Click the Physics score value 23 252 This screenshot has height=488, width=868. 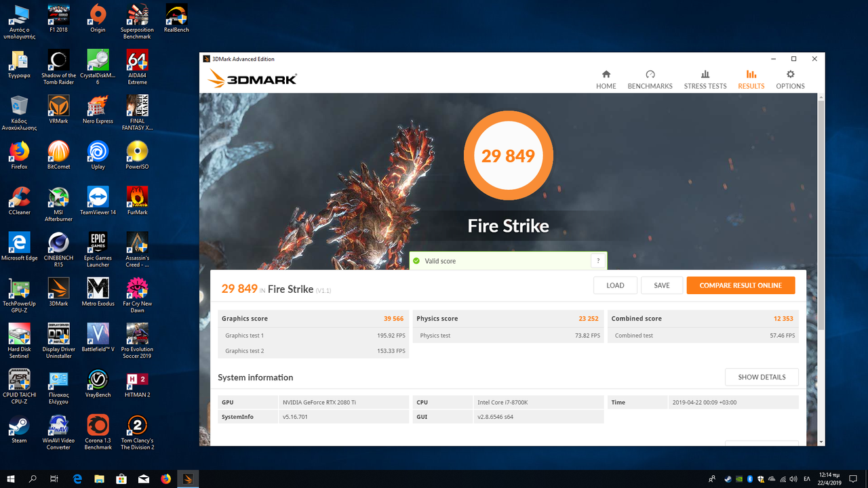589,319
